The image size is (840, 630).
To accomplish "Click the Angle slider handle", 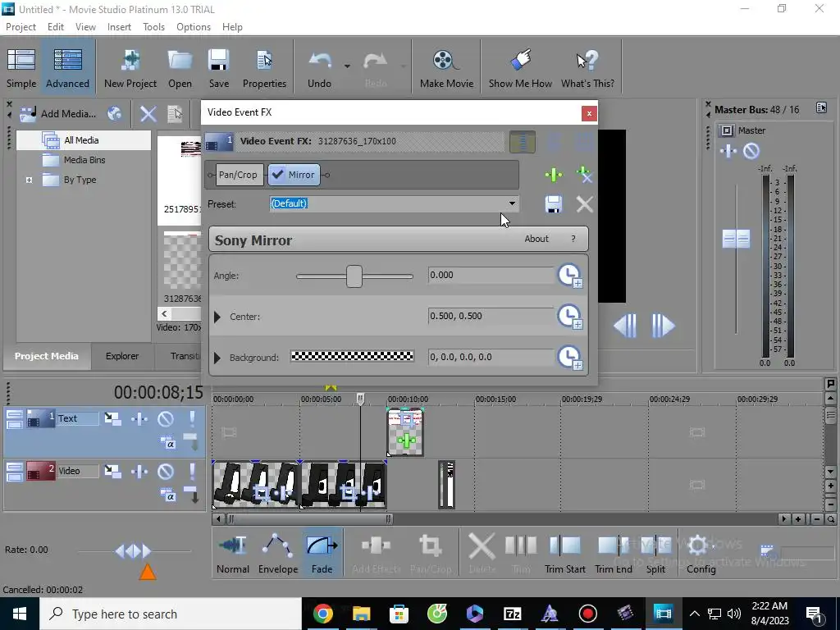I will pos(354,276).
